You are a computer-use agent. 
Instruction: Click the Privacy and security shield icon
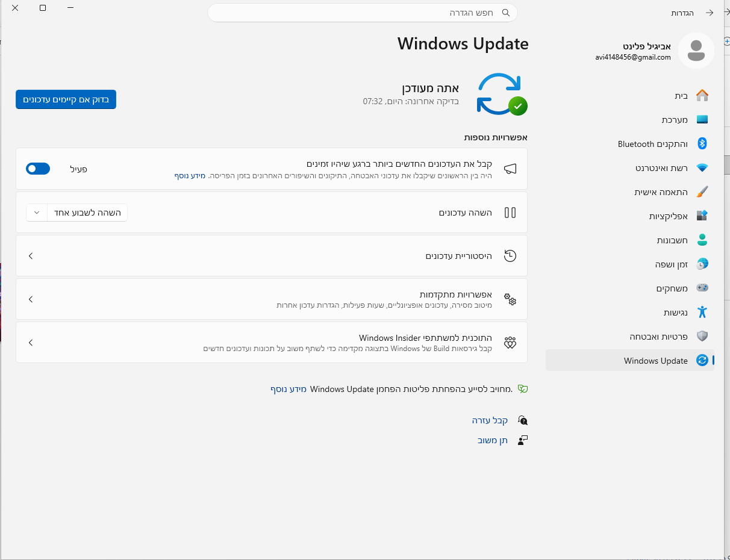click(x=702, y=337)
